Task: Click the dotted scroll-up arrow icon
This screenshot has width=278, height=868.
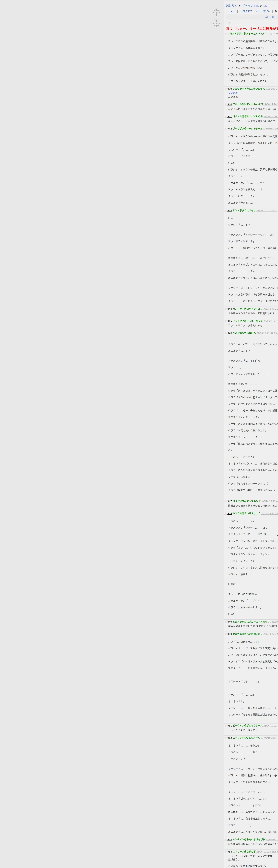Action: click(216, 12)
